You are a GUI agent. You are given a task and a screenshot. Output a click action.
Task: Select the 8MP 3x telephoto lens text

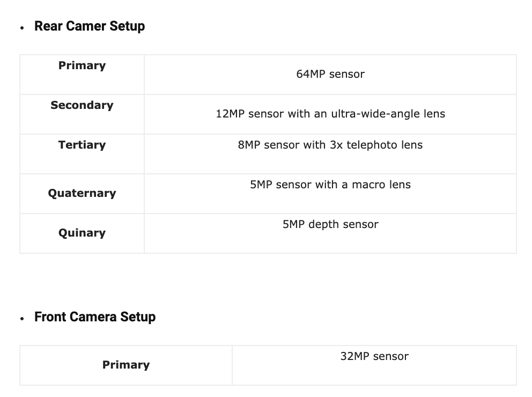330,145
